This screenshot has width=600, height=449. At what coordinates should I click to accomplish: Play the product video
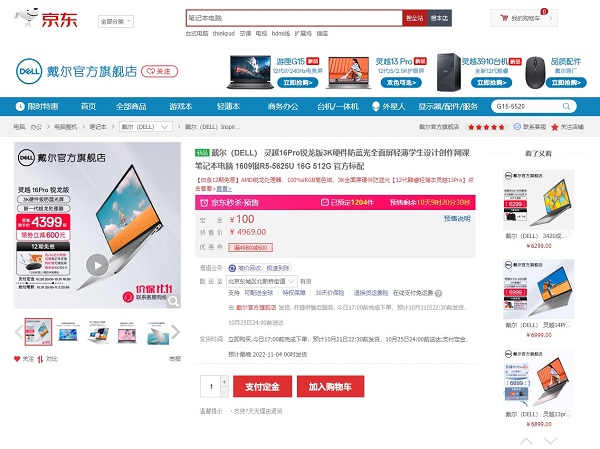click(97, 265)
